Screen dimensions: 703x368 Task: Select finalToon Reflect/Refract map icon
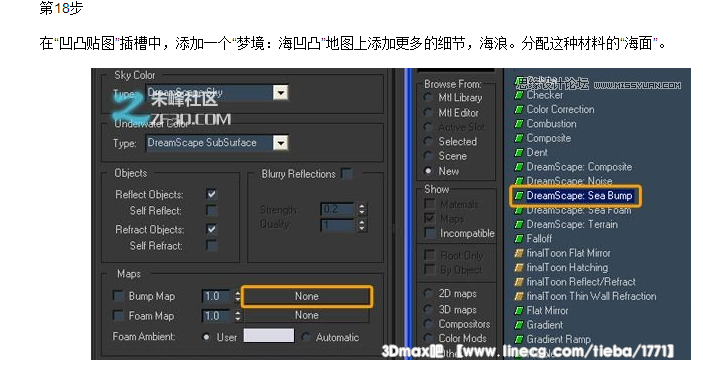point(519,282)
